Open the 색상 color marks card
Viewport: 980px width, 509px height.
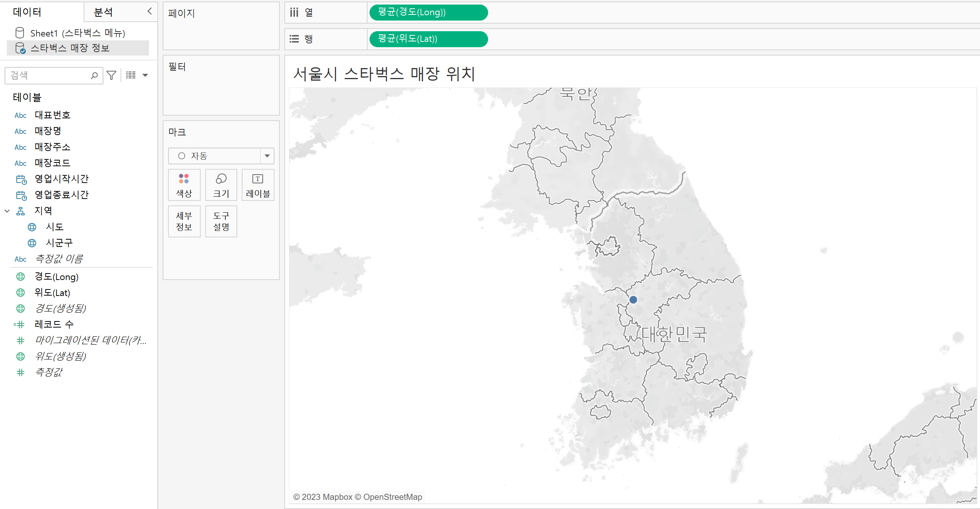[x=184, y=185]
